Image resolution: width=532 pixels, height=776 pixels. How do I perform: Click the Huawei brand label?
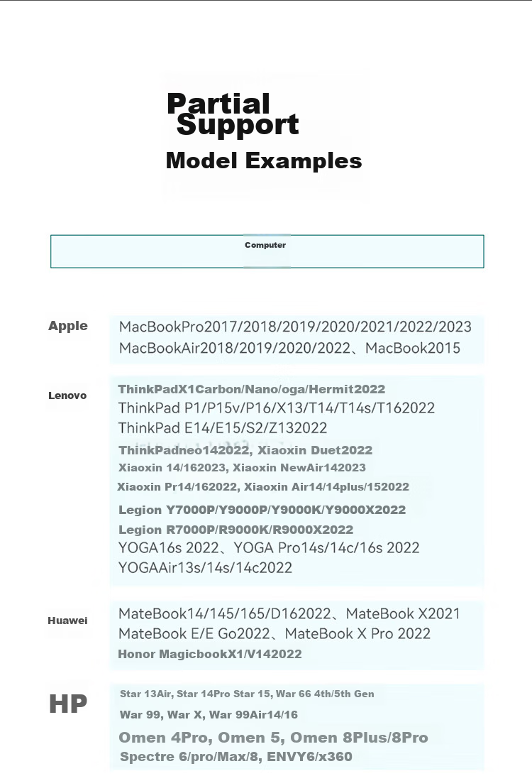click(67, 621)
